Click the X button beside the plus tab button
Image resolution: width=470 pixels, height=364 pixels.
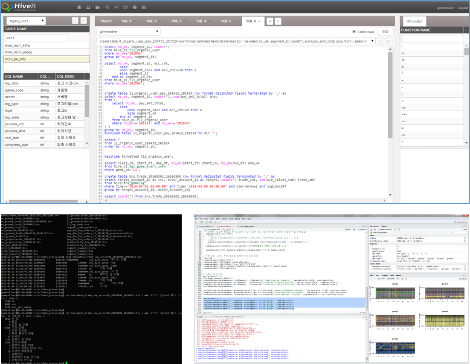[x=278, y=21]
